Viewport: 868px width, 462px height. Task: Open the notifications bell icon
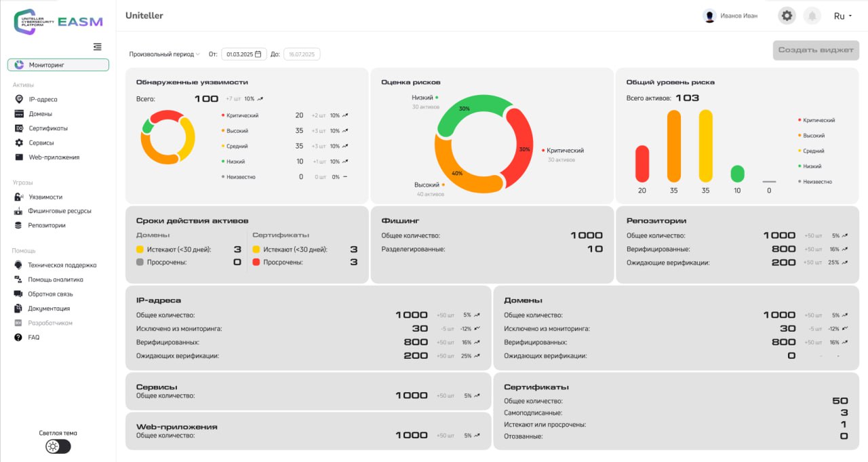812,16
